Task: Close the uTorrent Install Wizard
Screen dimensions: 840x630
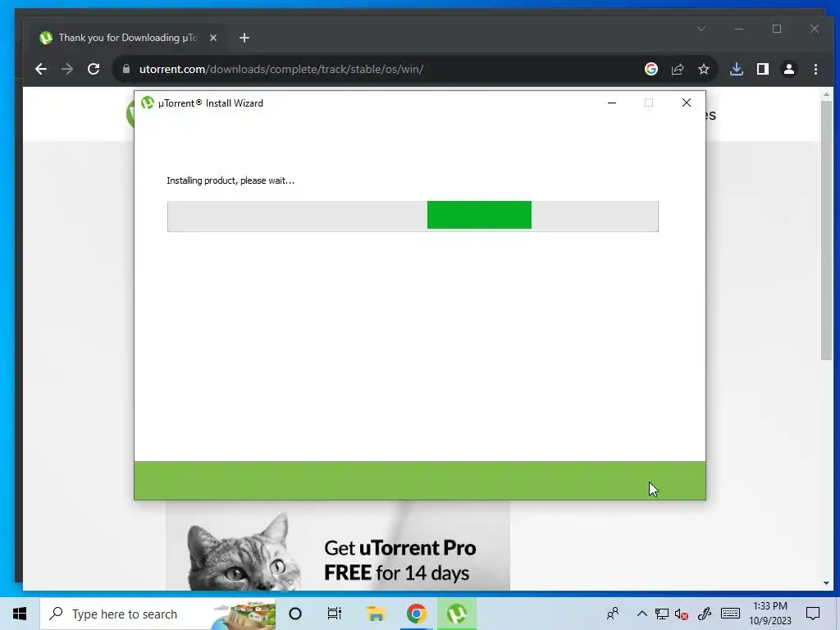Action: [687, 103]
